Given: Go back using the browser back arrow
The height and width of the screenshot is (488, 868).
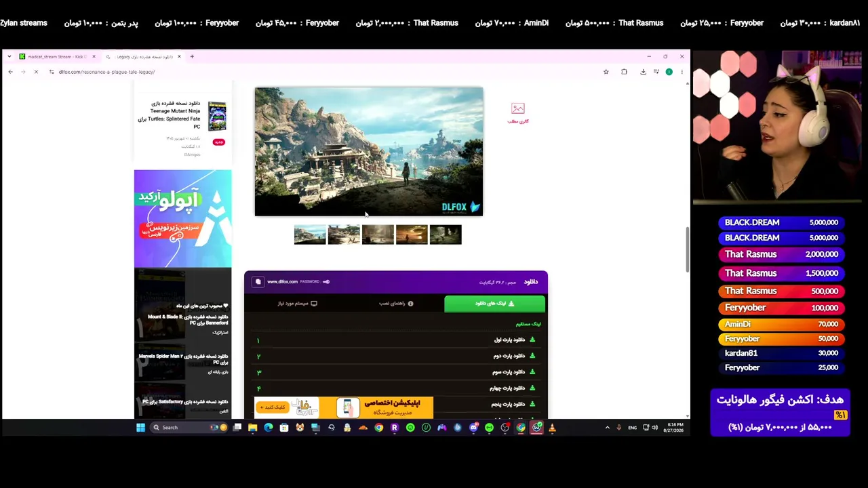Looking at the screenshot, I should coord(10,72).
